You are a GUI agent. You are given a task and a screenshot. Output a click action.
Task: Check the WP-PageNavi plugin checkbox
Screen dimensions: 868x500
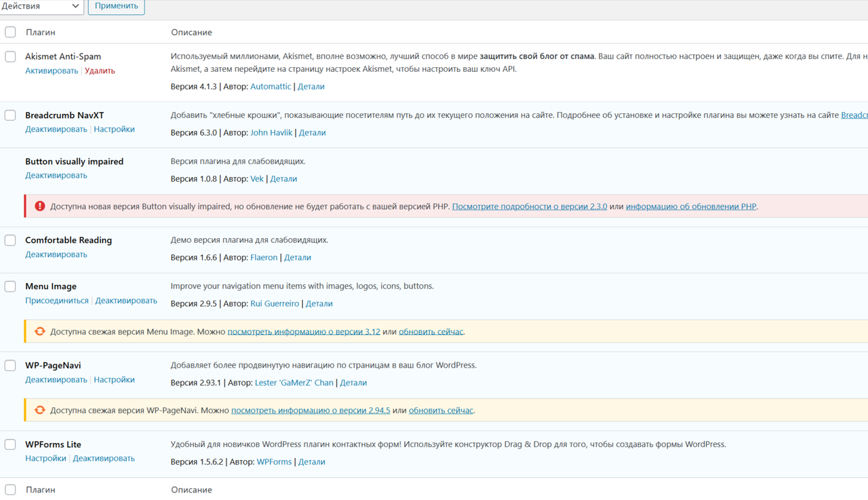(10, 366)
